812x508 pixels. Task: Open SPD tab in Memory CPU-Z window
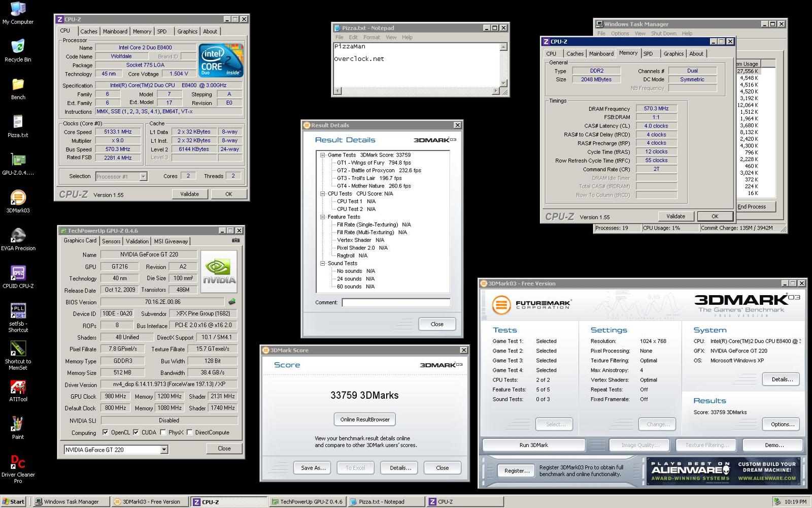[649, 53]
